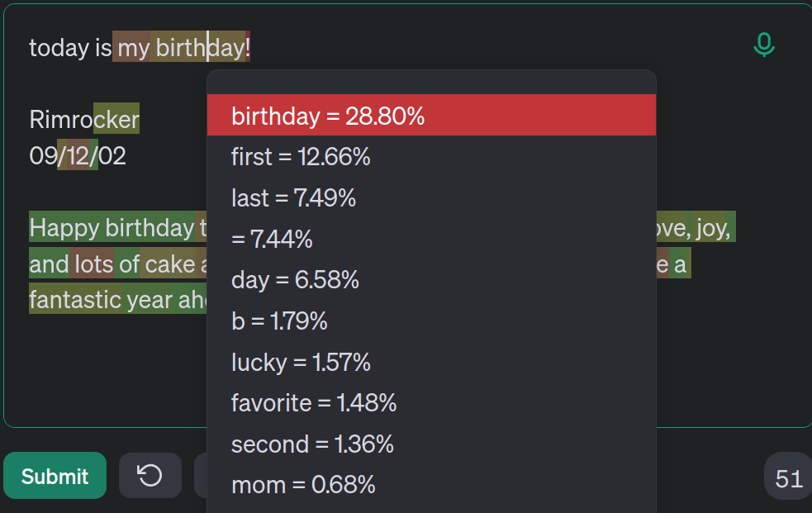Click the highlighted word "lots" in response
812x513 pixels.
[x=93, y=264]
